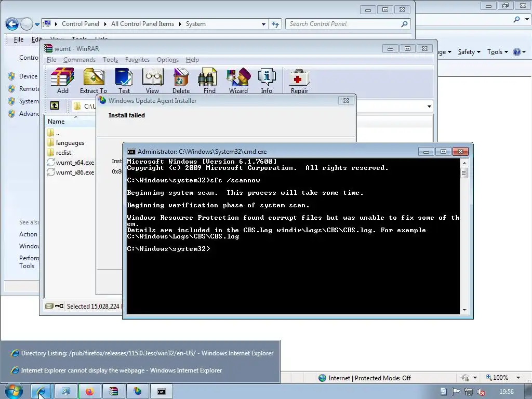532x399 pixels.
Task: Launch the Wizard tool in WinRAR
Action: point(238,81)
